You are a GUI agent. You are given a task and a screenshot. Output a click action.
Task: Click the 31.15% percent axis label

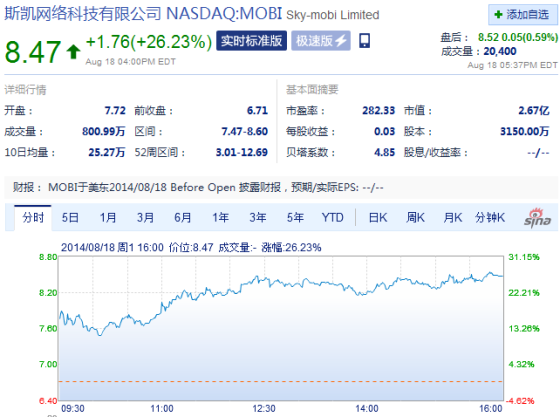coord(524,257)
